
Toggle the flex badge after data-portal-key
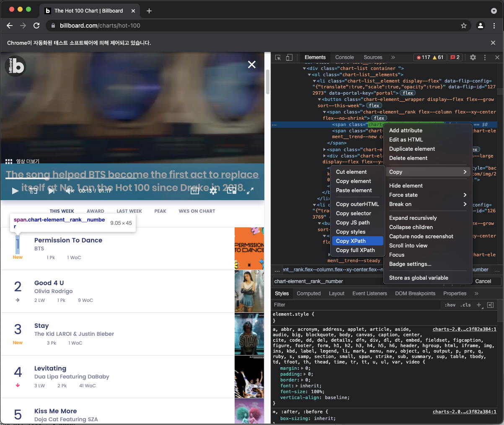[408, 93]
